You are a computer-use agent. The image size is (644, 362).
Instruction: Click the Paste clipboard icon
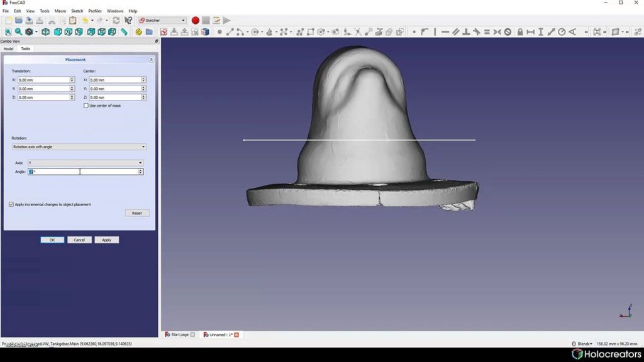(x=73, y=21)
